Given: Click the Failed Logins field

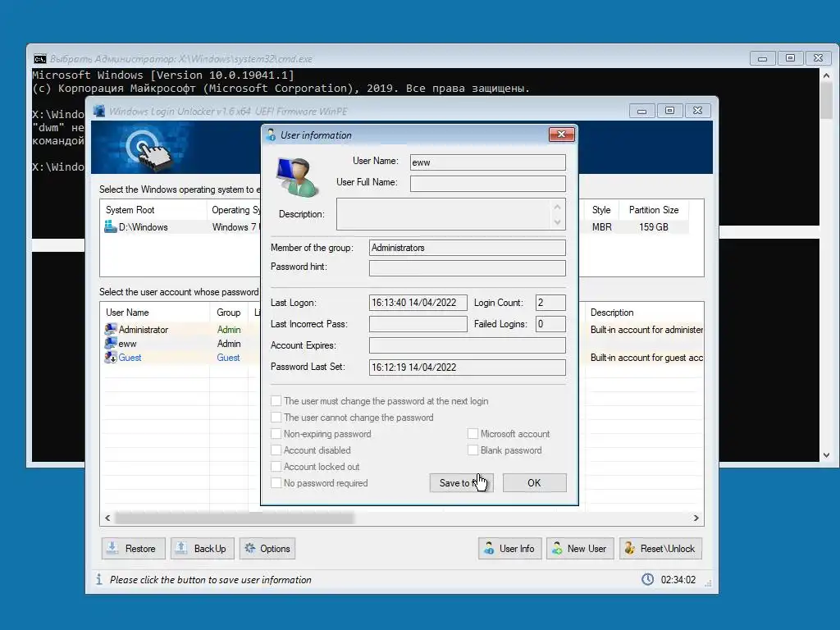Looking at the screenshot, I should [x=550, y=323].
